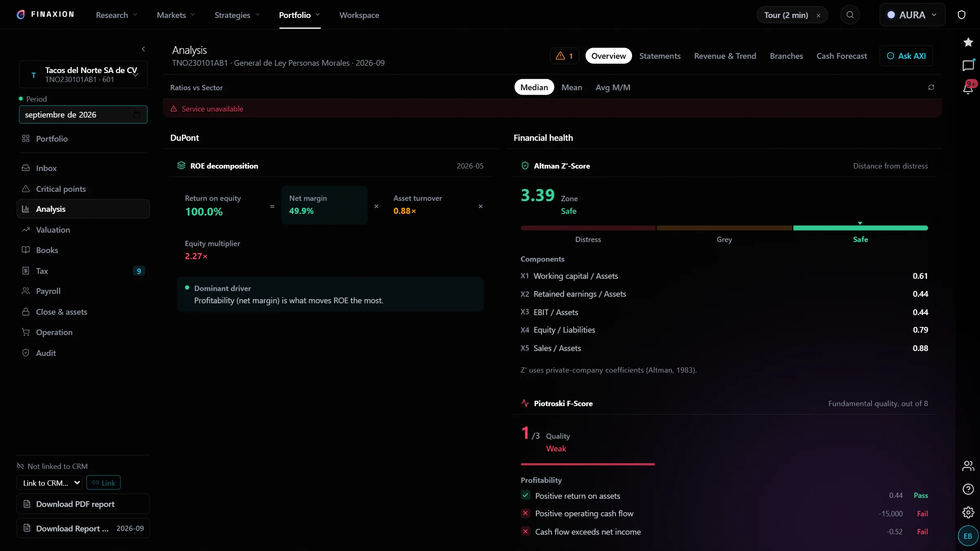Click the help question mark icon
Viewport: 980px width, 551px height.
(968, 489)
